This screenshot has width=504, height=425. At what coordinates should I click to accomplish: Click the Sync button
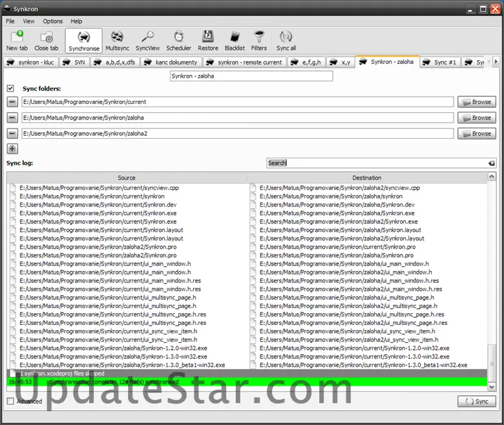click(x=477, y=401)
